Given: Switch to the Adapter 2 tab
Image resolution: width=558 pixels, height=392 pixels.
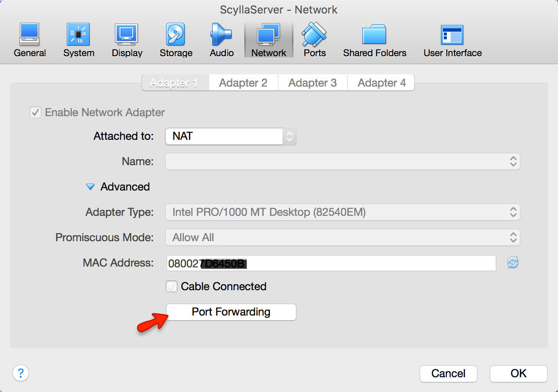Looking at the screenshot, I should pyautogui.click(x=243, y=83).
